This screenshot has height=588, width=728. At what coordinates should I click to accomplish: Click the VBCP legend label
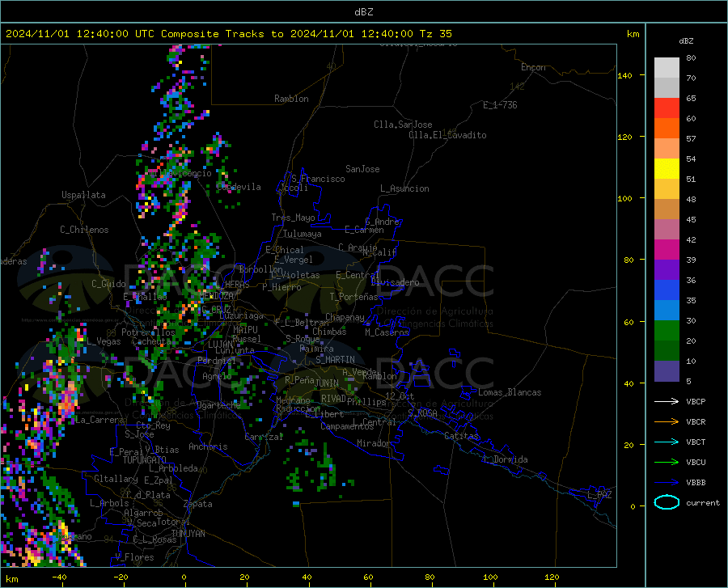[696, 401]
